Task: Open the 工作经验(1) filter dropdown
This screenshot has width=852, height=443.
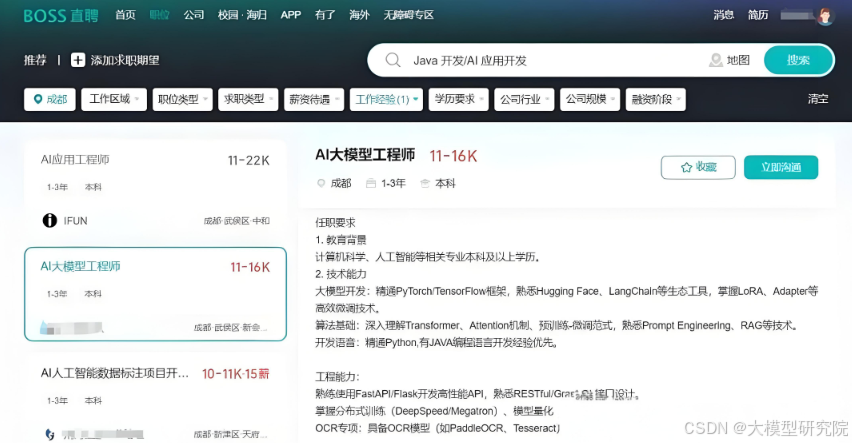Action: click(386, 99)
